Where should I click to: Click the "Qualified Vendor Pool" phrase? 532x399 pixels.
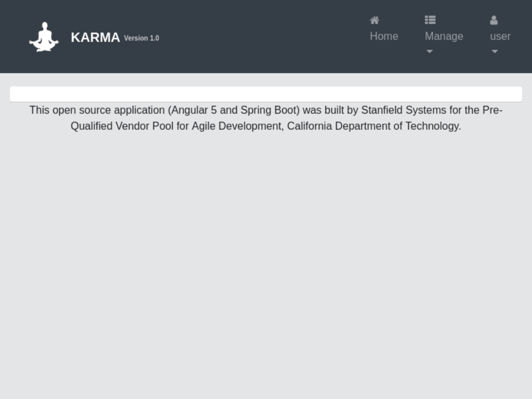[122, 126]
